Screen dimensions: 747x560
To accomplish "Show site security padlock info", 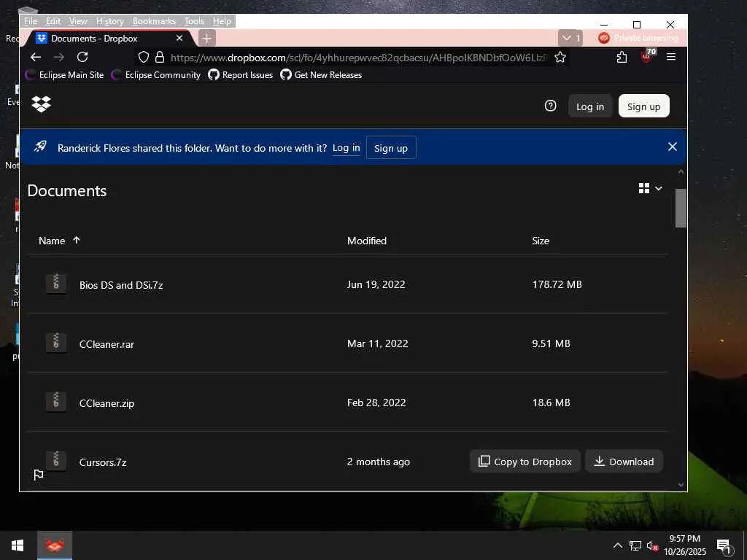I will [x=160, y=57].
